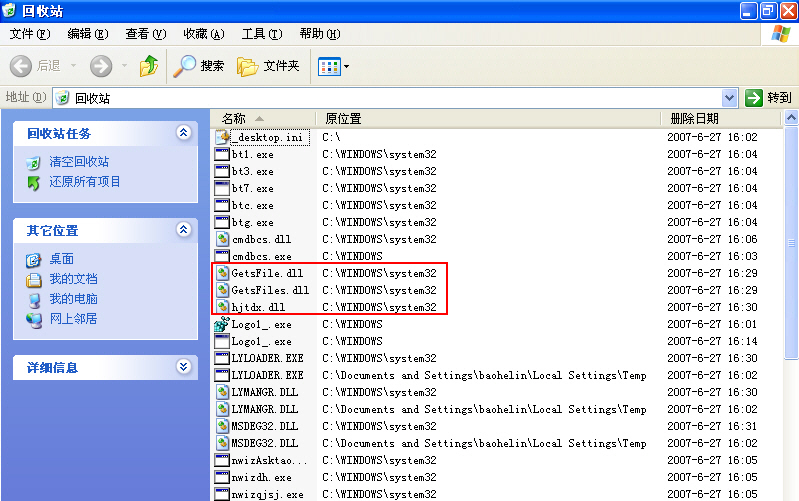The width and height of the screenshot is (799, 501).
Task: Select Logo1_.exe deleted at 16:01 icon
Action: 222,324
